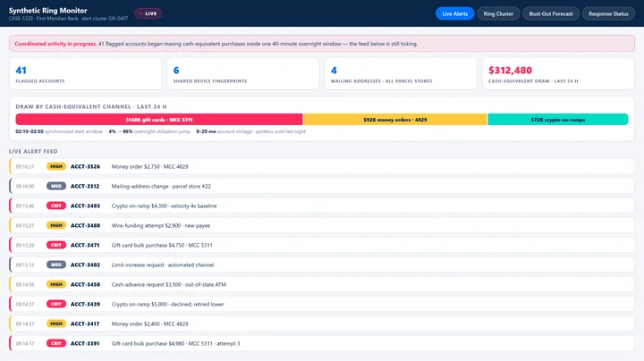Viewport: 644px width, 361px height.
Task: Select the ACCT-3450 cash-advance alert row
Action: click(x=322, y=284)
